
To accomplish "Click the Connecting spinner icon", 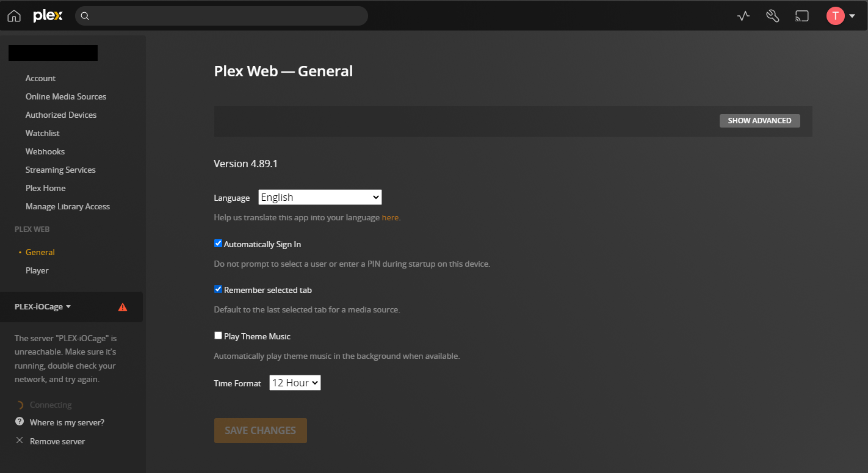I will pos(20,405).
